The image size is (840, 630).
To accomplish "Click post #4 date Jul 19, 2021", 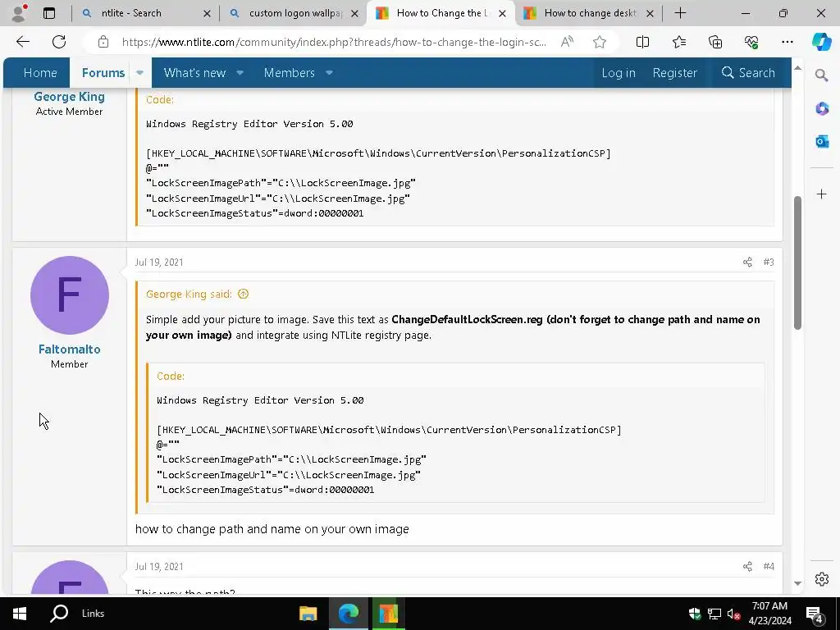I will point(159,566).
